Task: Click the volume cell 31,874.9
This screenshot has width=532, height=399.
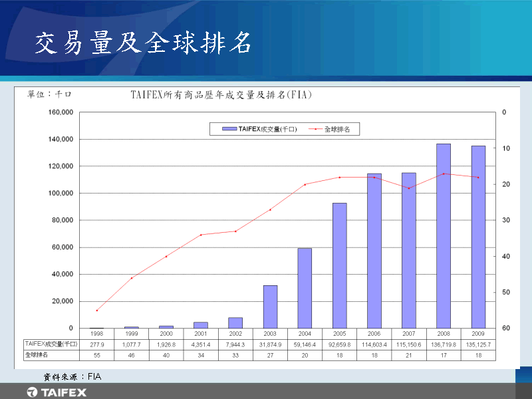Action: 270,344
